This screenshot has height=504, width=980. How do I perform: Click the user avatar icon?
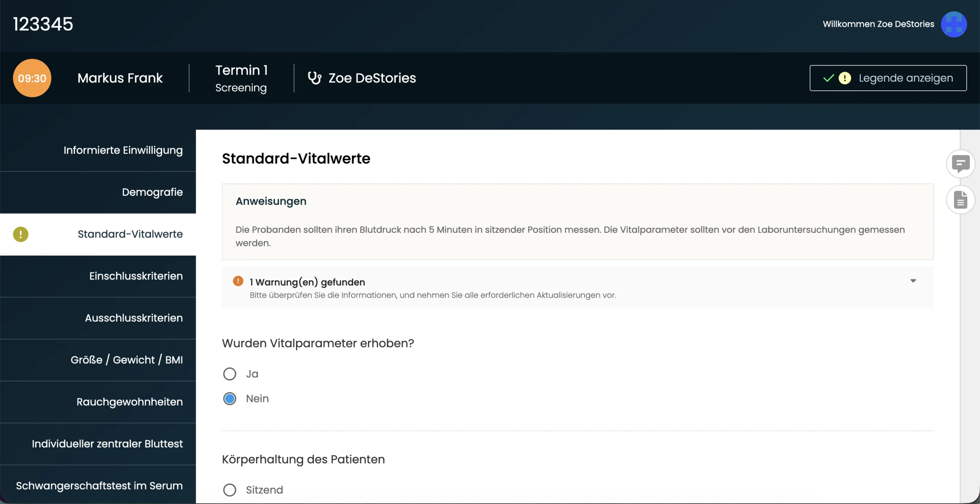pyautogui.click(x=954, y=24)
